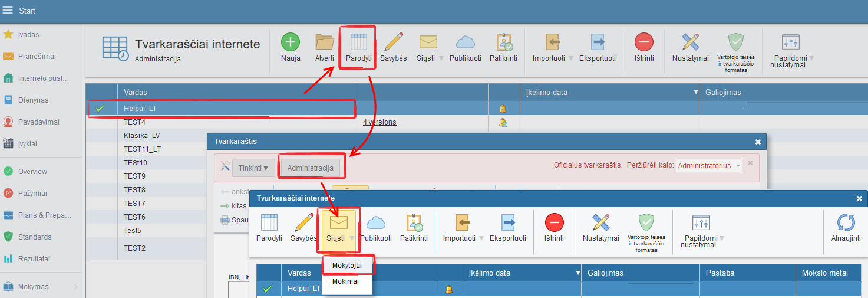This screenshot has height=298, width=868.
Task: Toggle the green checkmark on Helpui_LT row
Action: tap(100, 109)
